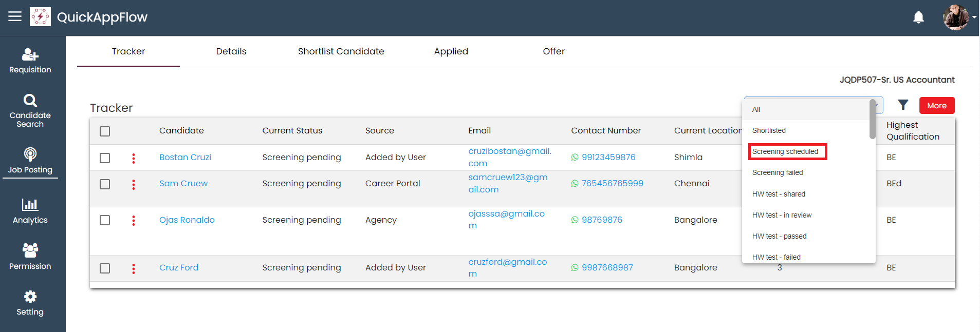Open the Offer tab
980x332 pixels.
tap(553, 51)
